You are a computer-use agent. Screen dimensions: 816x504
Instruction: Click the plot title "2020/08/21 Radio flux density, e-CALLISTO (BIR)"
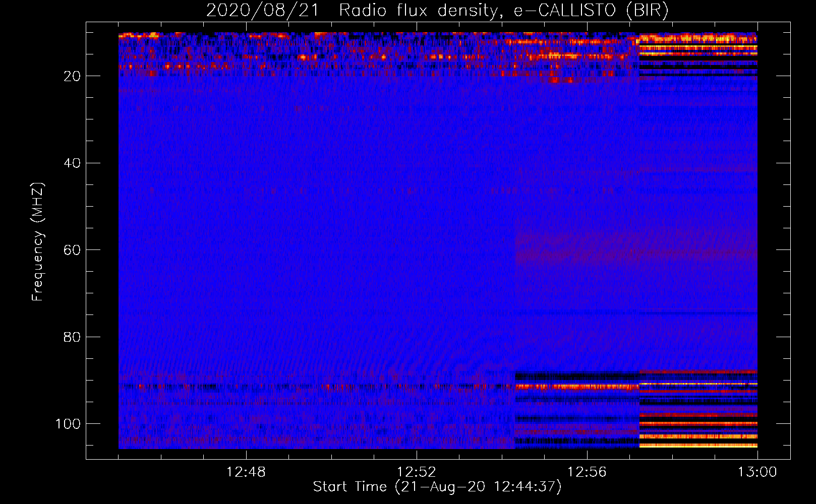(x=437, y=11)
